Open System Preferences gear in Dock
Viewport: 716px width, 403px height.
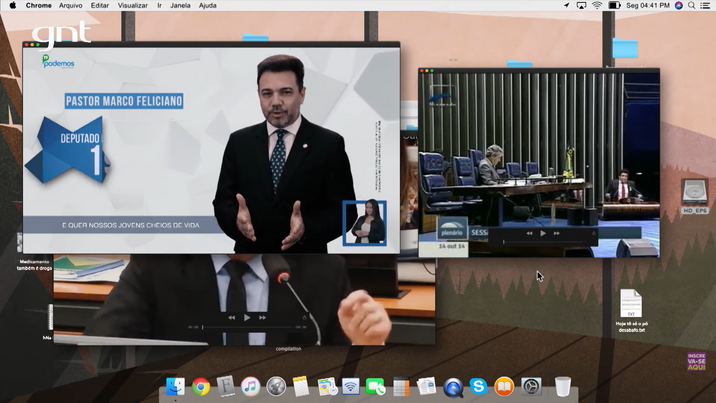pyautogui.click(x=531, y=387)
